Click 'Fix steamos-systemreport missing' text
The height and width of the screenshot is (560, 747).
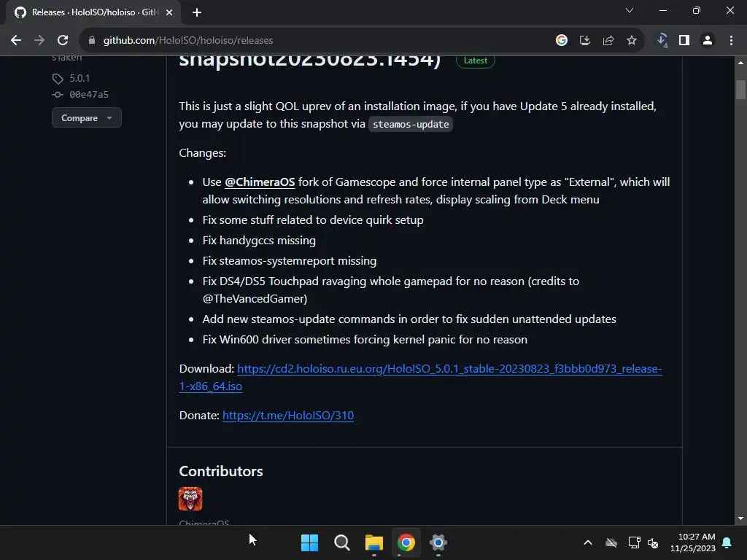tap(290, 261)
